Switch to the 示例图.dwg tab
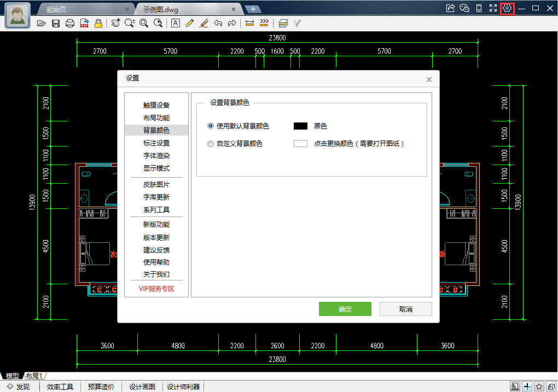Viewport: 558px width, 392px height. tap(189, 9)
